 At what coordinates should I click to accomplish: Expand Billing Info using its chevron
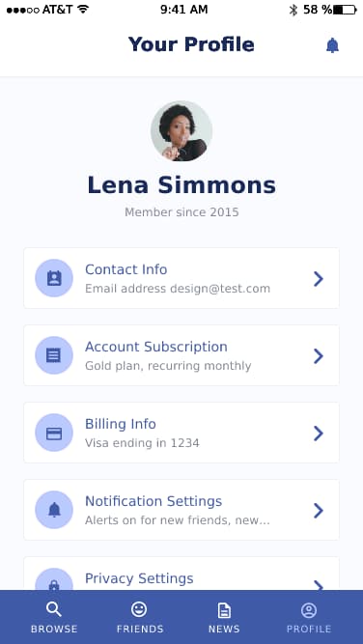tap(319, 433)
